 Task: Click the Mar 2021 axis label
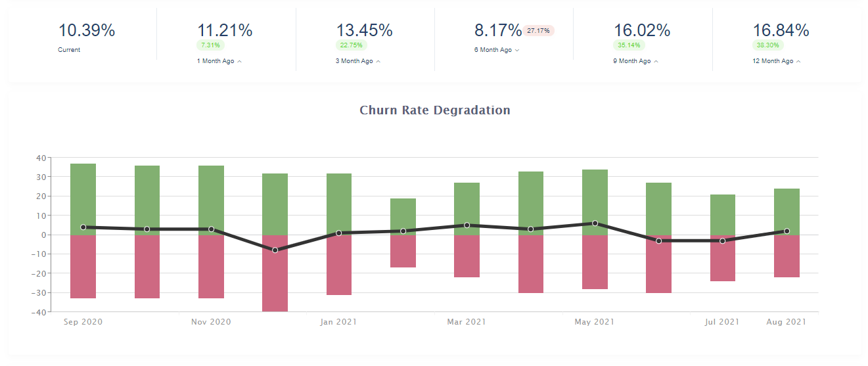click(x=467, y=322)
